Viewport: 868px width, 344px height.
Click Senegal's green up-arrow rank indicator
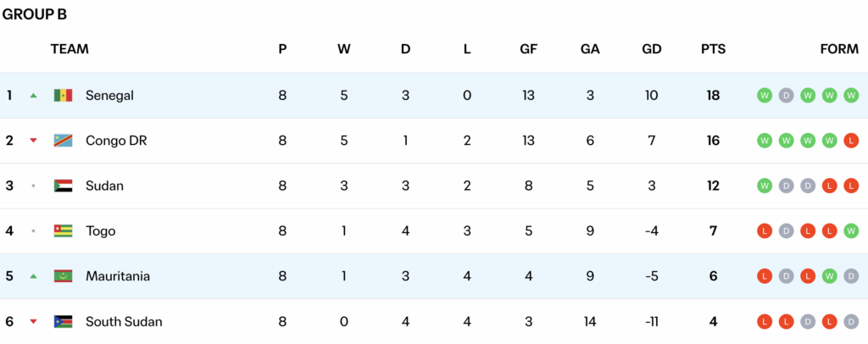pyautogui.click(x=34, y=96)
